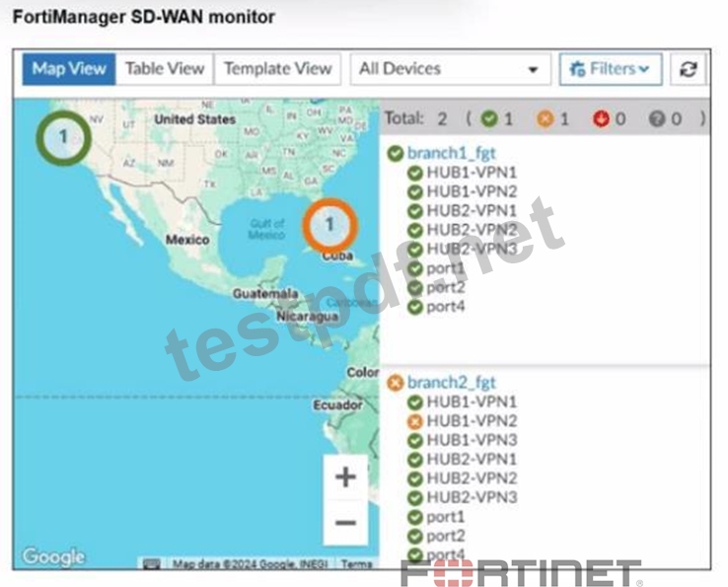Zoom in with the map plus button
This screenshot has height=587, width=728.
click(345, 477)
